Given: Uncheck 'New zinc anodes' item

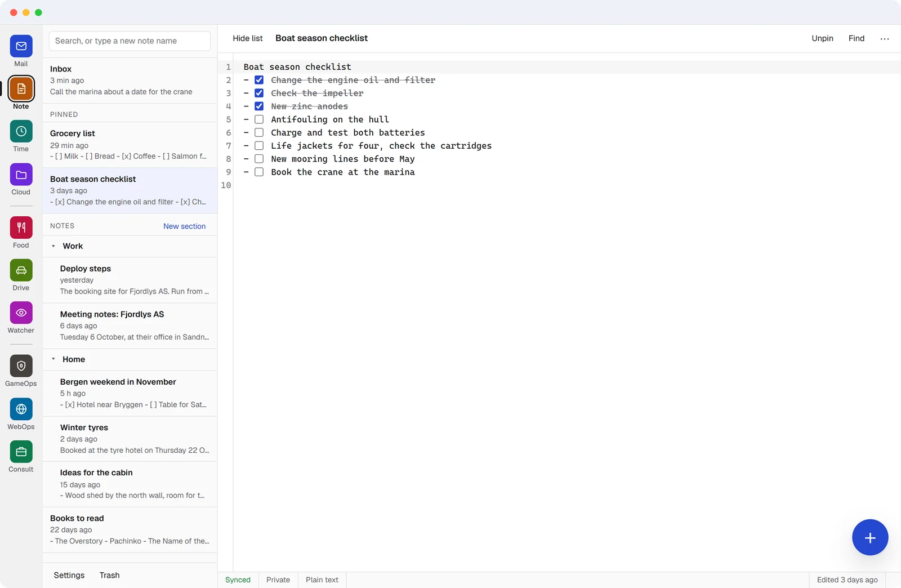Looking at the screenshot, I should coord(259,106).
